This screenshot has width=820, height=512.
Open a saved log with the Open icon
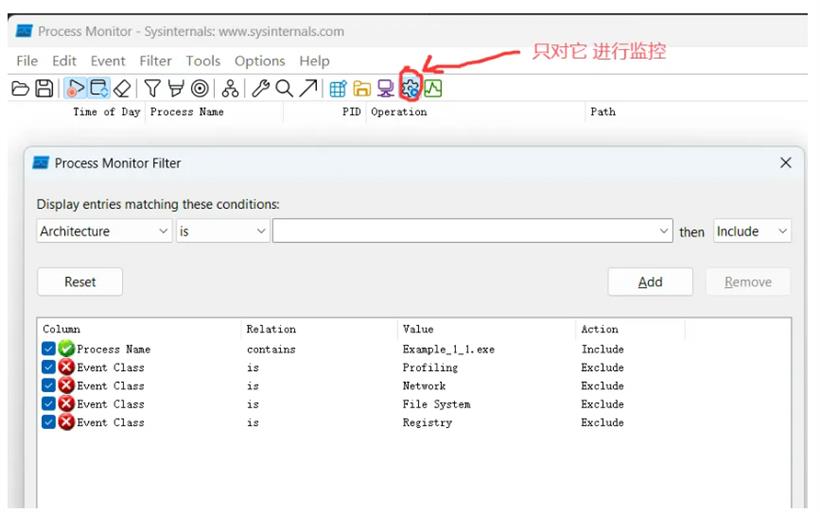tap(20, 88)
